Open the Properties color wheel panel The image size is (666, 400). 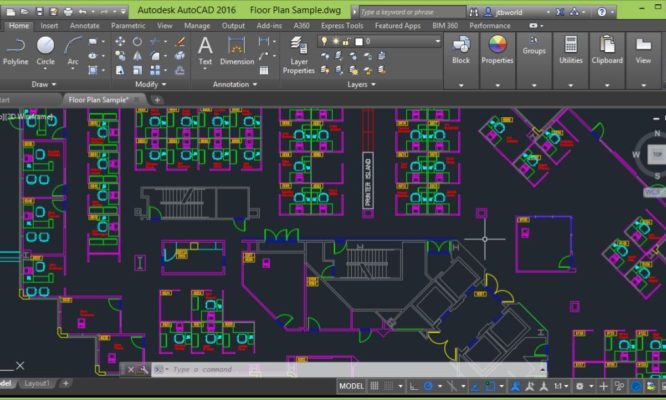point(497,49)
